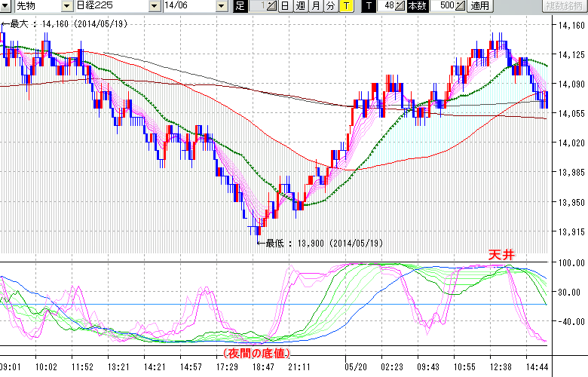The height and width of the screenshot is (377, 588).
Task: Click the 複数銘柄 multiple symbols button
Action: pos(563,6)
